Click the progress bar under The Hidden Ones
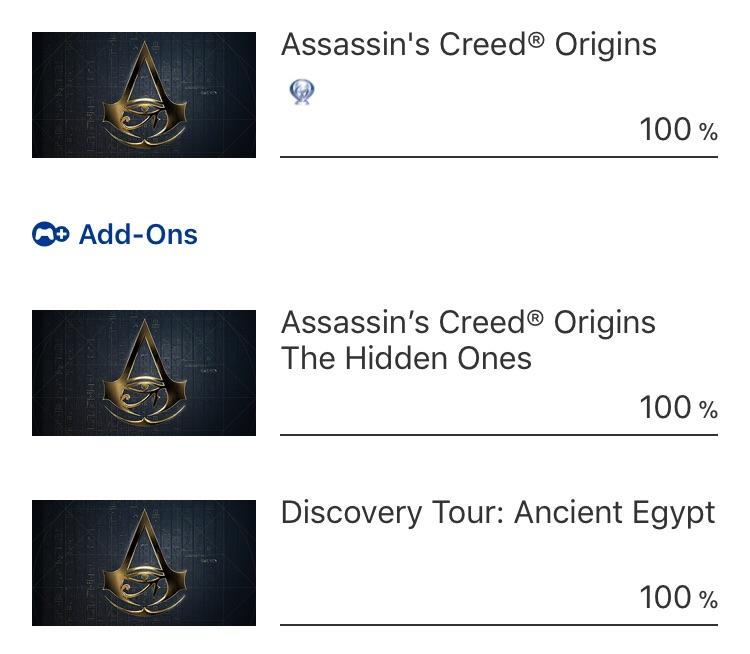 click(x=498, y=435)
